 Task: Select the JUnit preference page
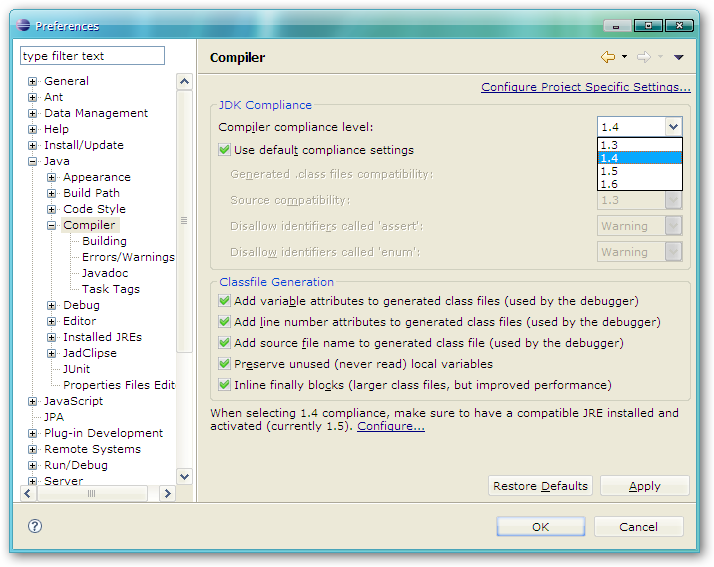pyautogui.click(x=76, y=369)
